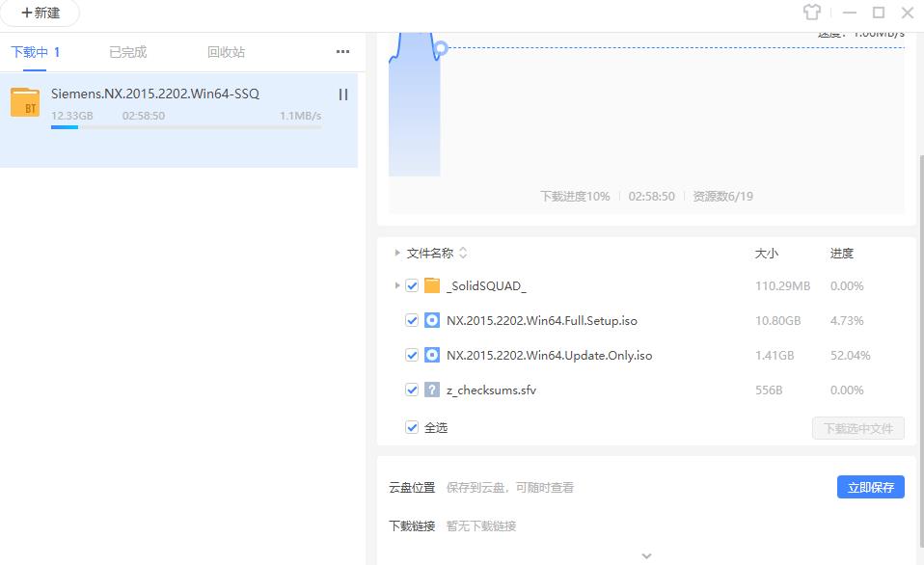This screenshot has height=565, width=924.
Task: Click the _SolidSQUAD_ folder icon
Action: (432, 285)
